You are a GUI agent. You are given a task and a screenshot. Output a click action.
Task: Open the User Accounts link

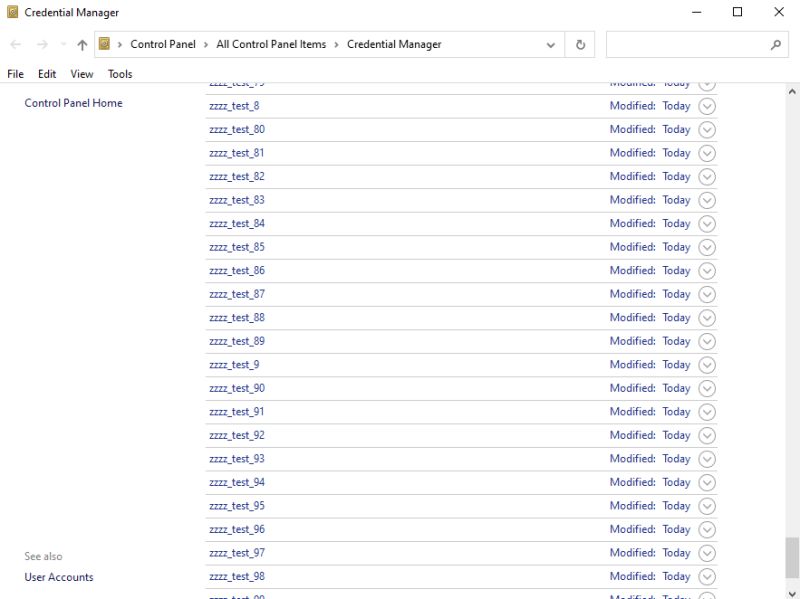click(59, 577)
